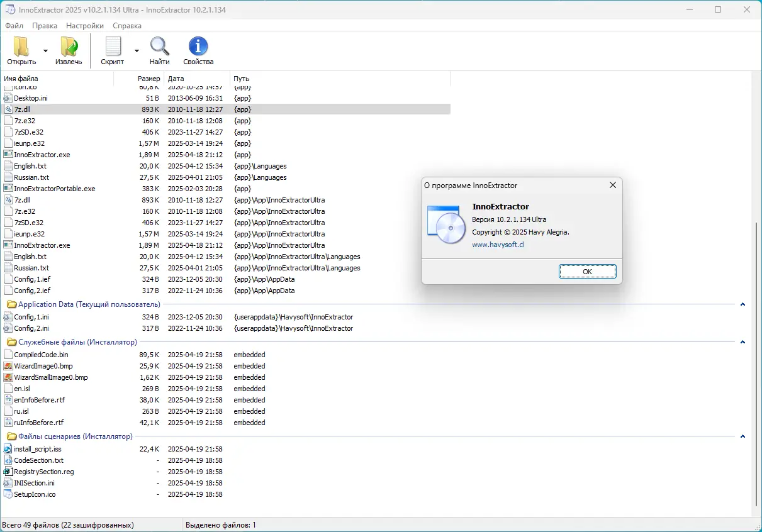The image size is (762, 532).
Task: Click the InnoExtractor logo in the About dialog
Action: [x=445, y=225]
